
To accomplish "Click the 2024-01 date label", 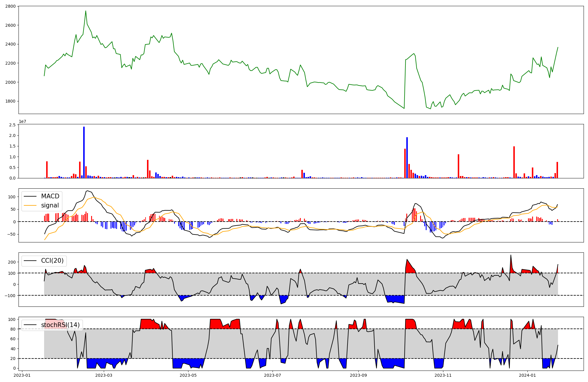I will [x=527, y=375].
